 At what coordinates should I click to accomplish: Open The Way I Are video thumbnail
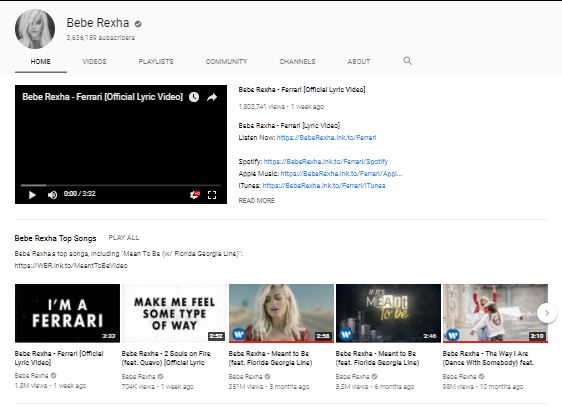[495, 313]
